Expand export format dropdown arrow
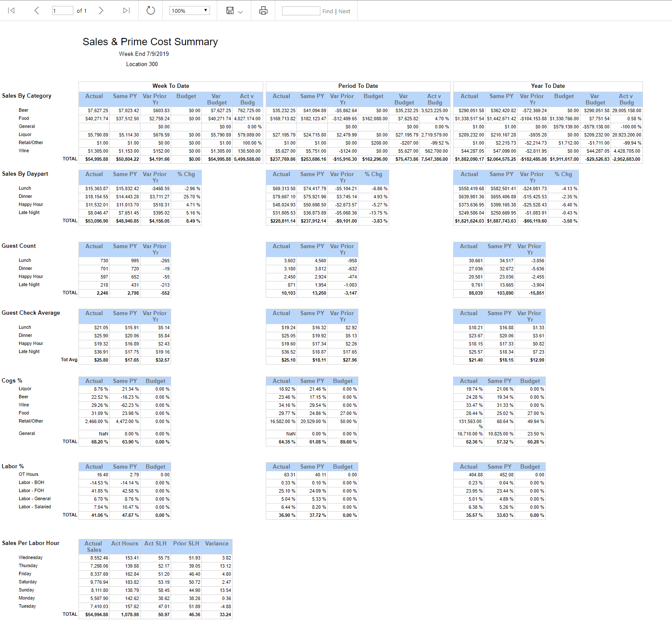 tap(241, 12)
